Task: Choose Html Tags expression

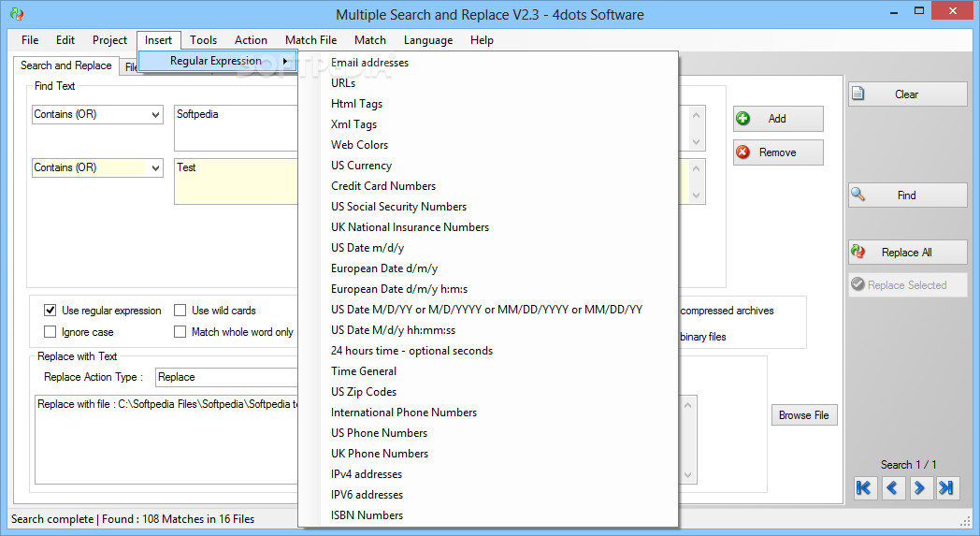Action: click(x=488, y=104)
